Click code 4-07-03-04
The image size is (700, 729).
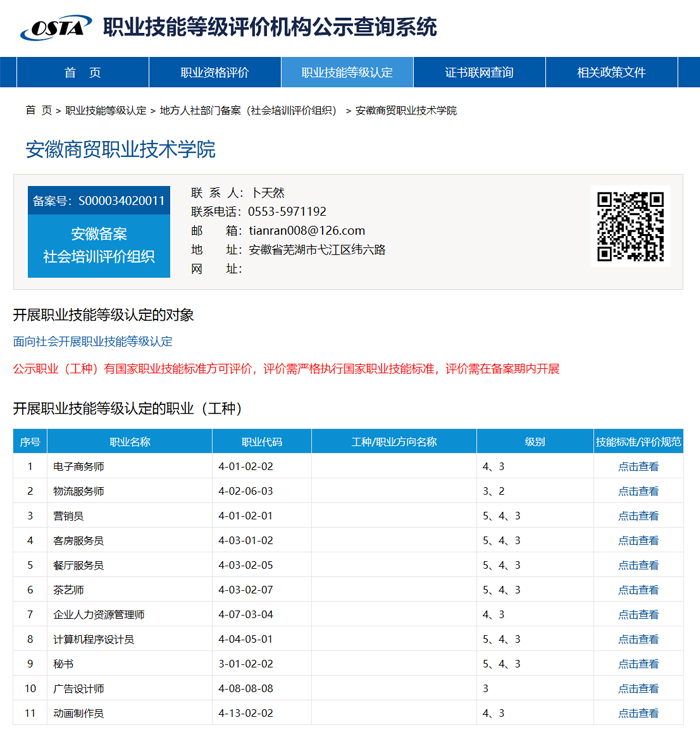(x=245, y=614)
